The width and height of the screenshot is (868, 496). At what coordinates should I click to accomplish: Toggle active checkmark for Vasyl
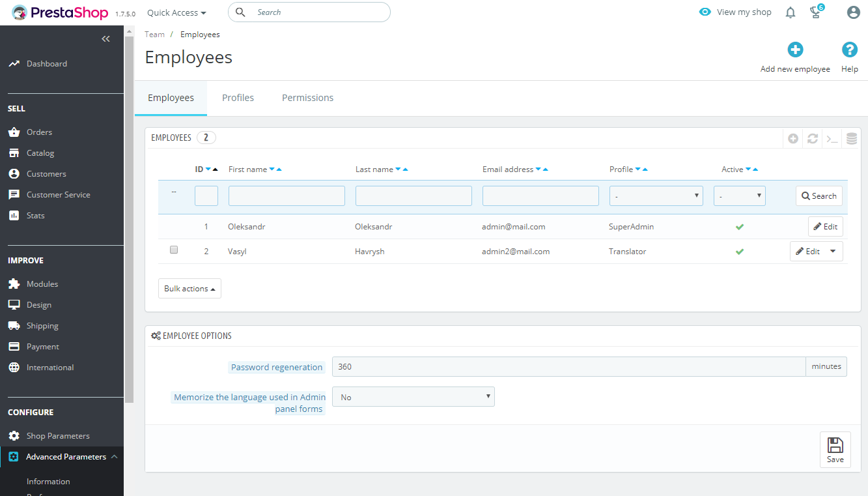[x=740, y=252]
